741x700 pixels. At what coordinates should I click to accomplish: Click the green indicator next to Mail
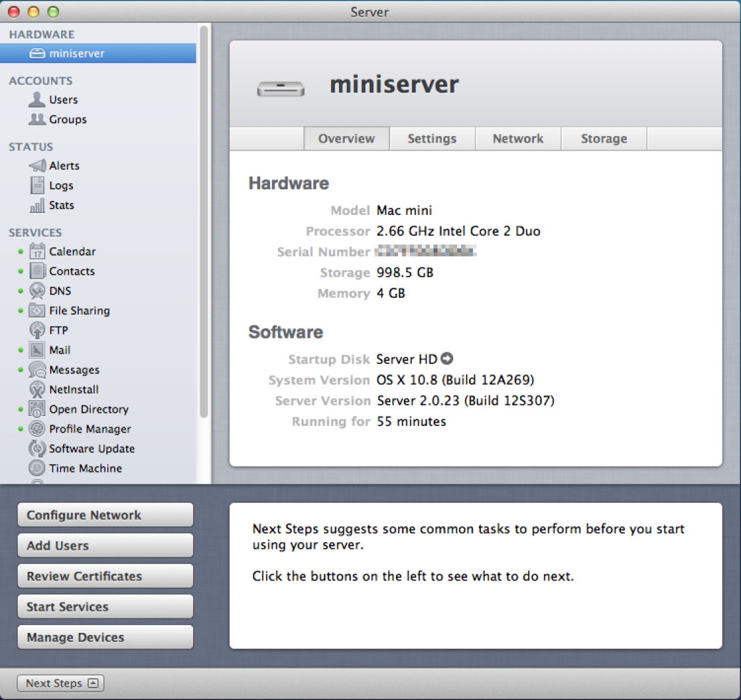19,350
